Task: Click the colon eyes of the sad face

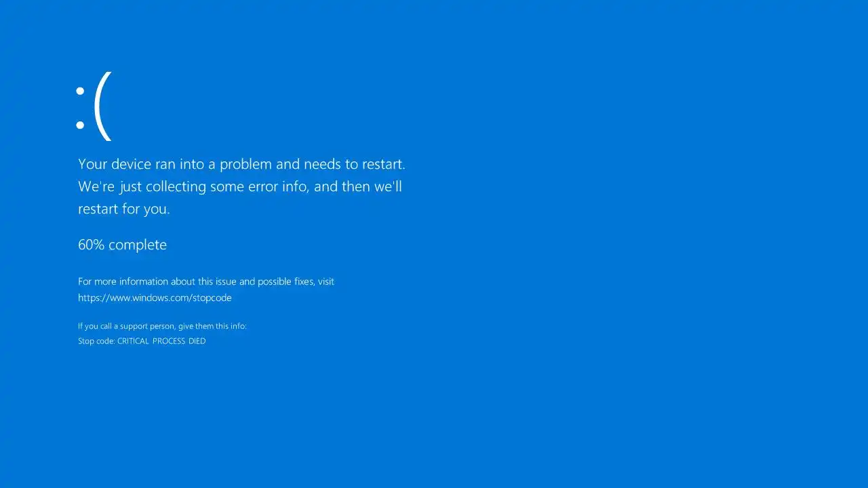Action: click(x=80, y=107)
